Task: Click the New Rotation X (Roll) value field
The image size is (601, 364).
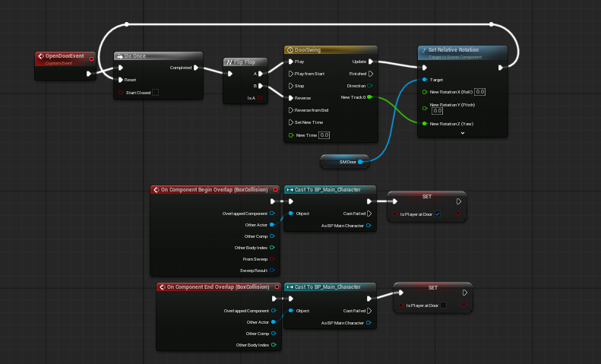Action: 480,92
